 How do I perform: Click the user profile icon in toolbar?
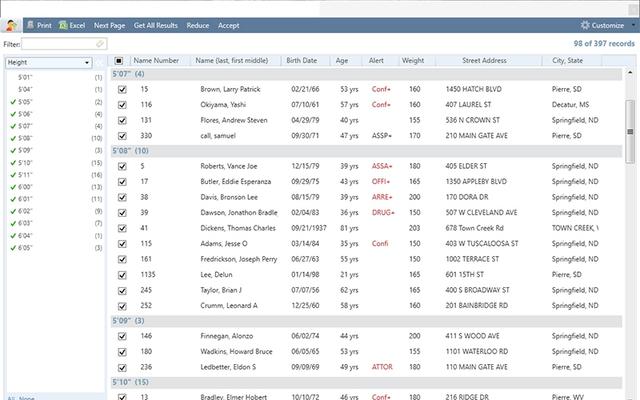[x=10, y=24]
